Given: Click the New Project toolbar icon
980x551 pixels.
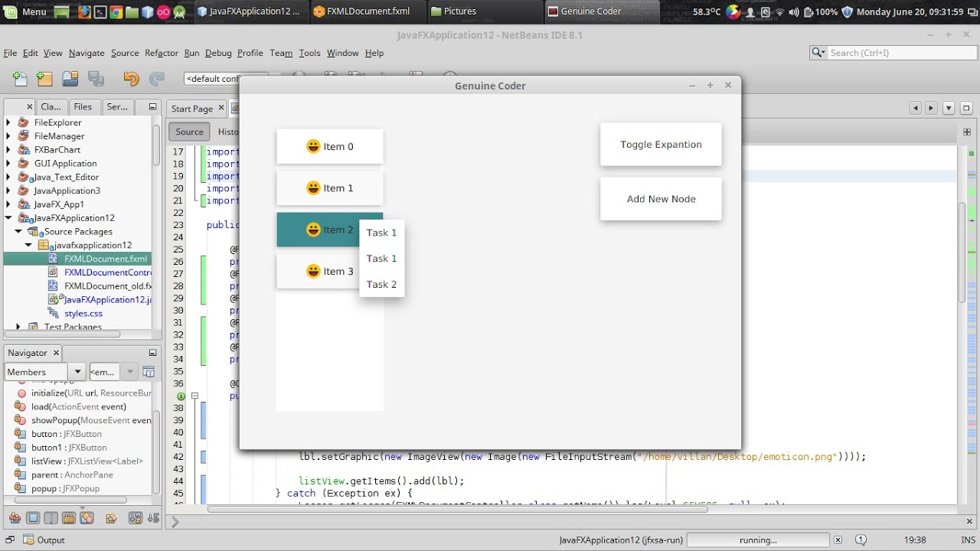Looking at the screenshot, I should 45,78.
